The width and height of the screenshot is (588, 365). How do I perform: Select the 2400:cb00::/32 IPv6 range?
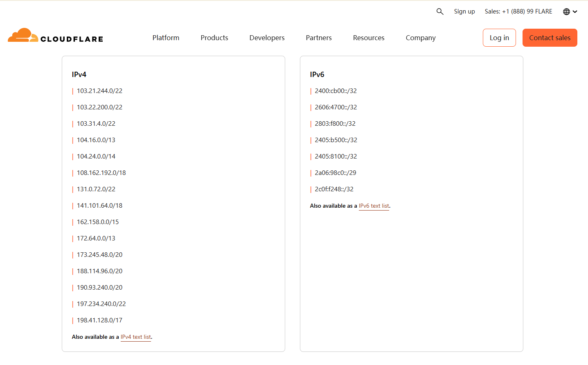(336, 91)
